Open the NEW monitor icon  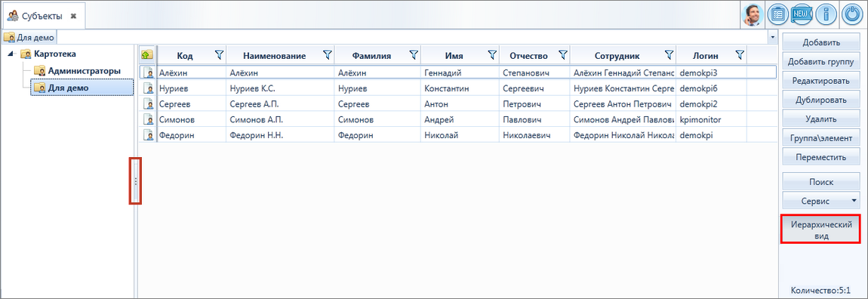(x=801, y=15)
